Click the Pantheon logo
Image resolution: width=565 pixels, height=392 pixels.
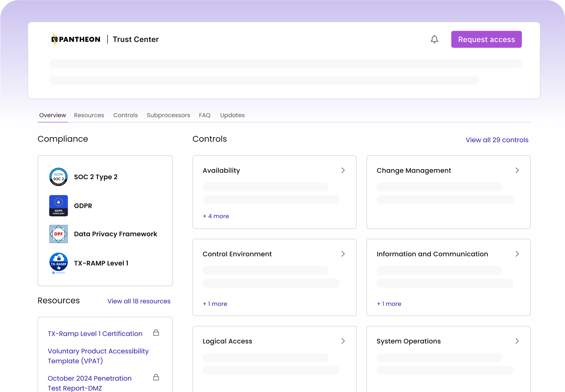[76, 39]
